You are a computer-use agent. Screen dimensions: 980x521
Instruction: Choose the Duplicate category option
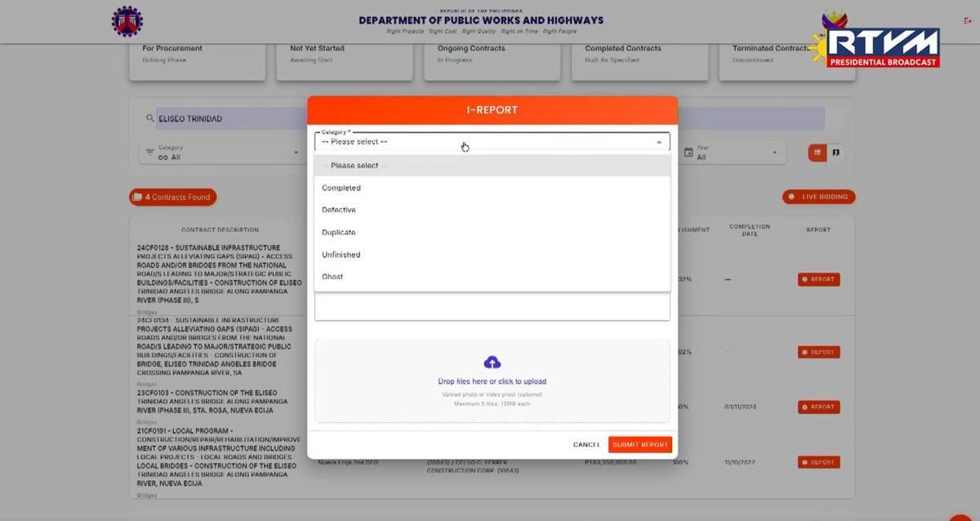pyautogui.click(x=492, y=232)
